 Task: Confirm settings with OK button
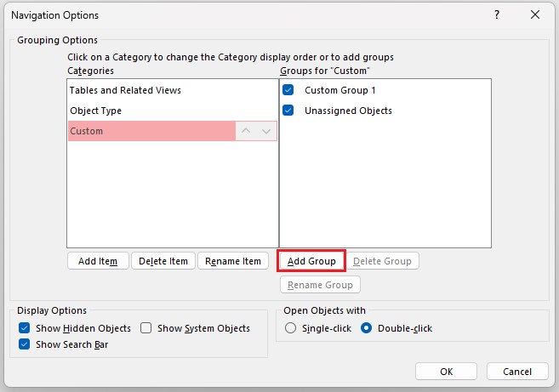click(446, 372)
